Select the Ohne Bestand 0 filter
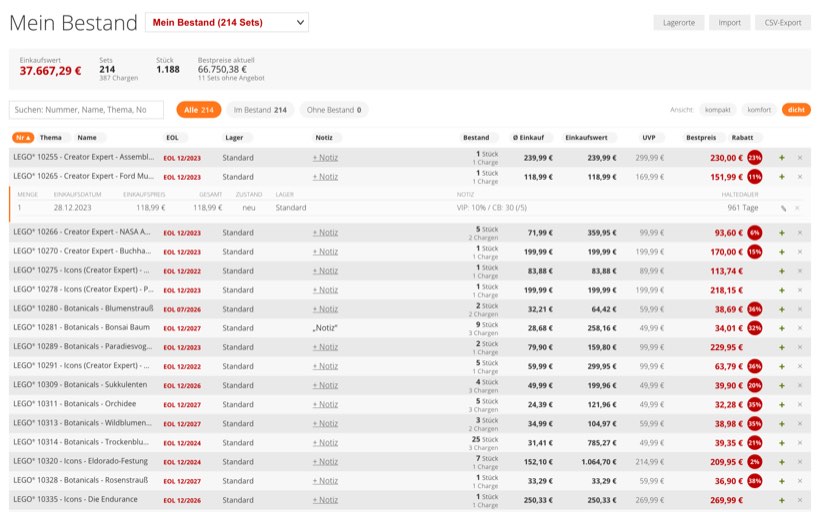 (x=334, y=110)
